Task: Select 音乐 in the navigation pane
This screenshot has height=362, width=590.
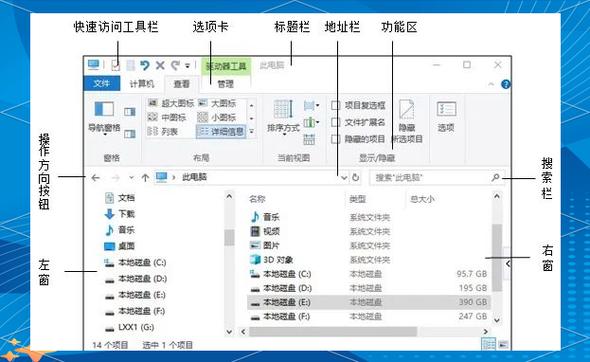Action: pos(120,230)
